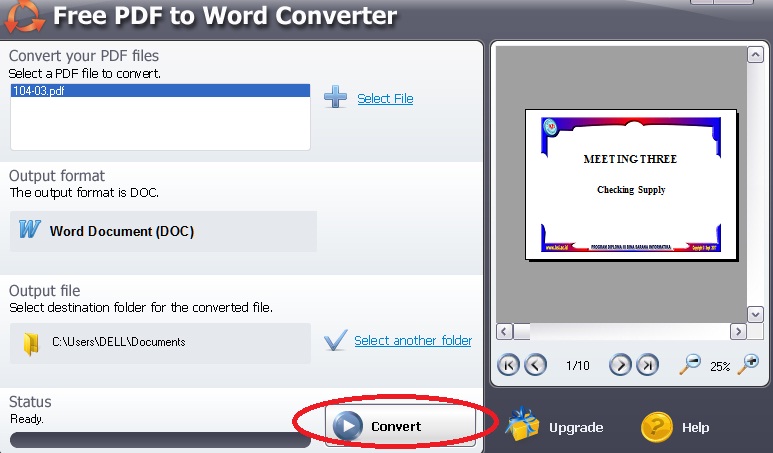773x453 pixels.
Task: Click the empty area of the file list box
Action: 160,123
